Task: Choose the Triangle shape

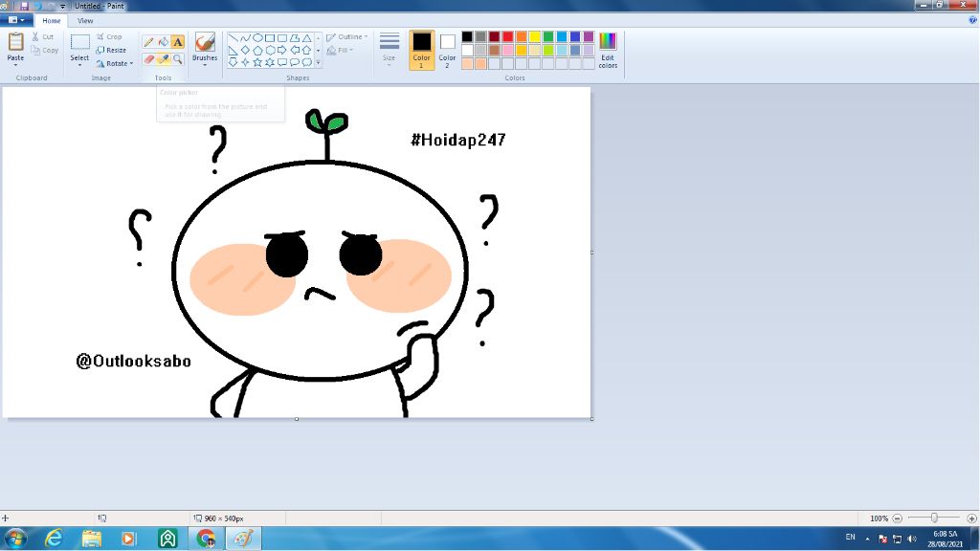Action: pos(307,38)
